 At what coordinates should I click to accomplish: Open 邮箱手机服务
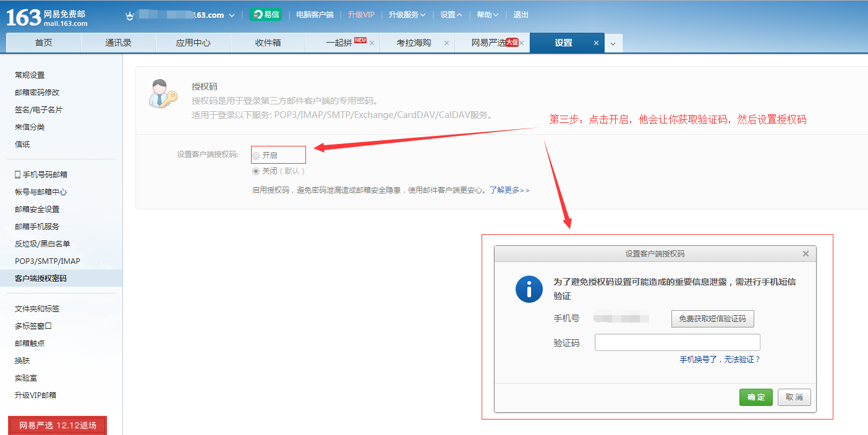(37, 227)
